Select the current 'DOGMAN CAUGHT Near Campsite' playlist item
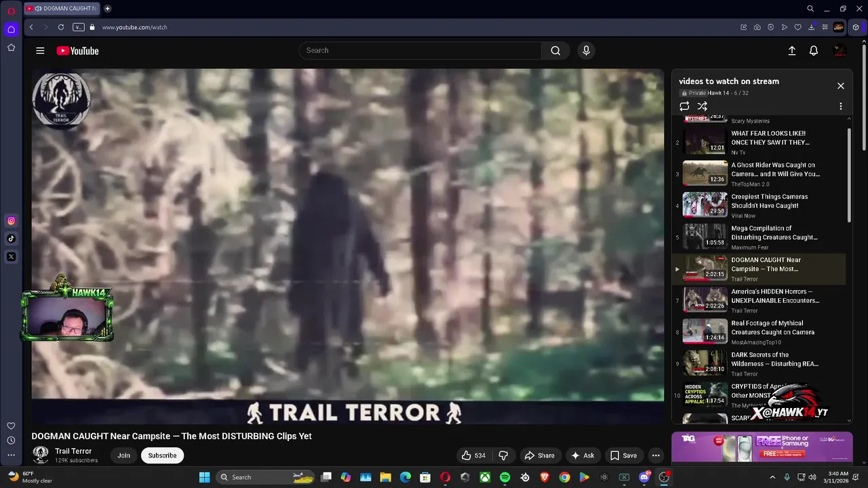Image resolution: width=868 pixels, height=488 pixels. 759,269
